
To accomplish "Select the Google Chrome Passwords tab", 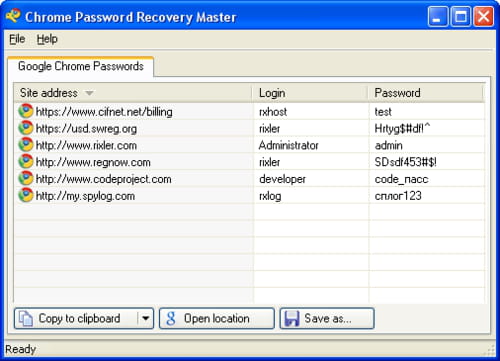I will coord(81,66).
